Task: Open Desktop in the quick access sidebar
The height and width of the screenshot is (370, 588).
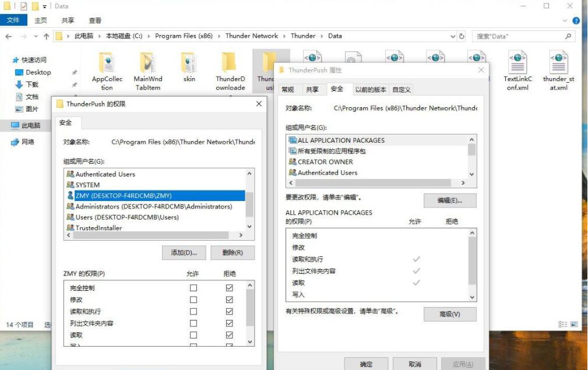Action: (x=38, y=72)
